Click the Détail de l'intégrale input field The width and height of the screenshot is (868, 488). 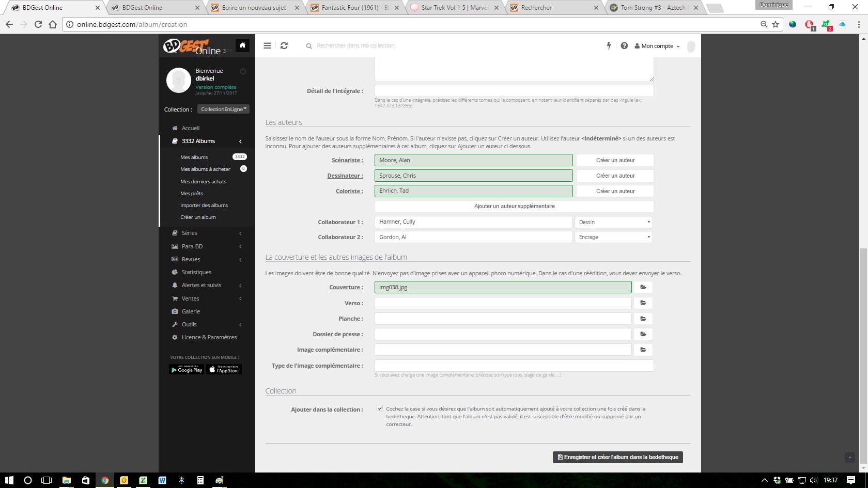(514, 91)
